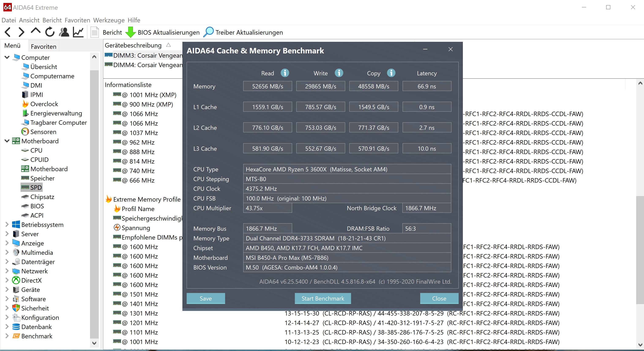
Task: Click the Bericht report document icon
Action: click(94, 32)
